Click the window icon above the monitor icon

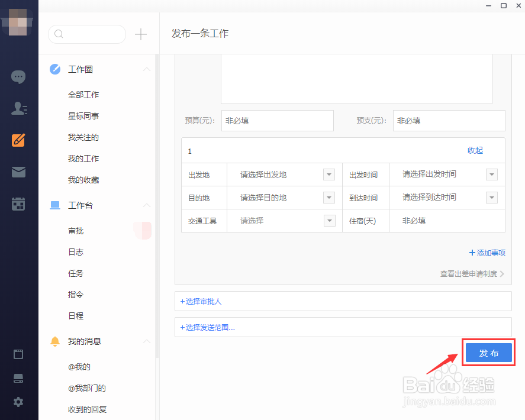(18, 354)
